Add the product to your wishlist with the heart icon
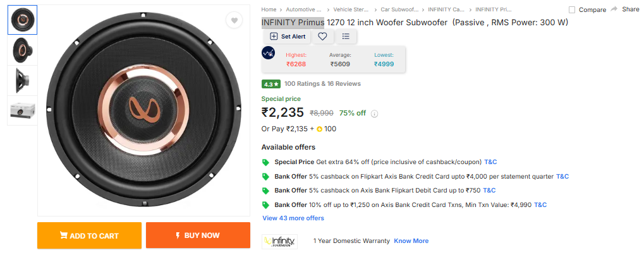 (234, 20)
